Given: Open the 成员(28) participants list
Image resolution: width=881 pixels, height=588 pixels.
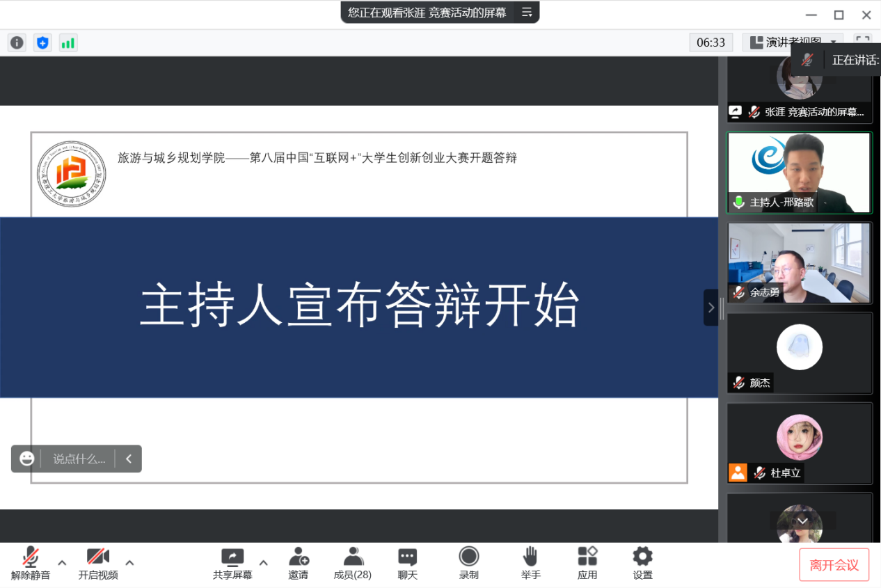Looking at the screenshot, I should click(353, 564).
